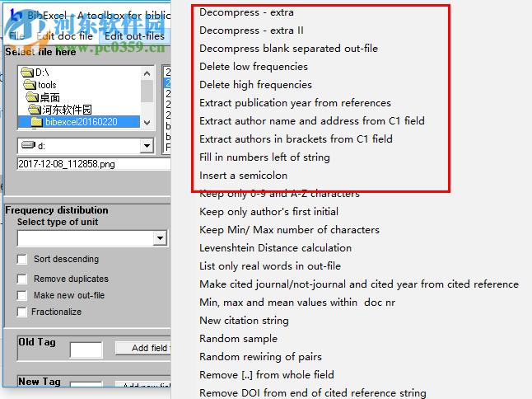Viewport: 532px width, 399px height.
Task: Select the '桌面' folder
Action: 50,98
